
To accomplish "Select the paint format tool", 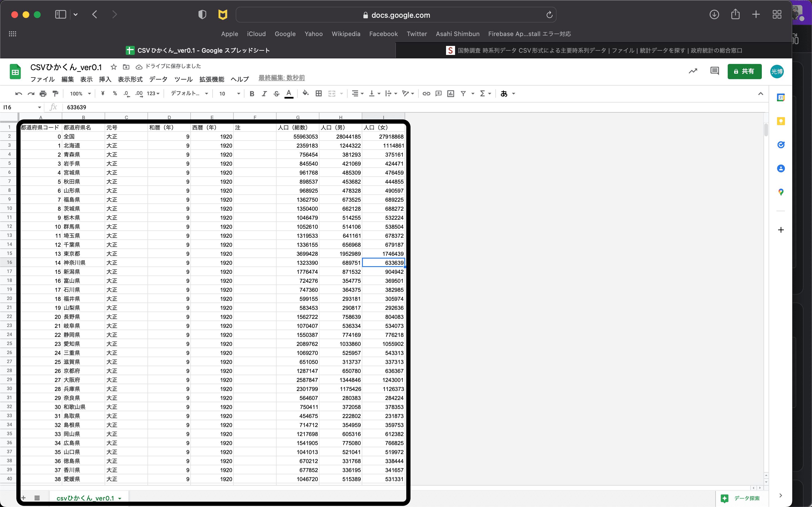I will tap(55, 94).
